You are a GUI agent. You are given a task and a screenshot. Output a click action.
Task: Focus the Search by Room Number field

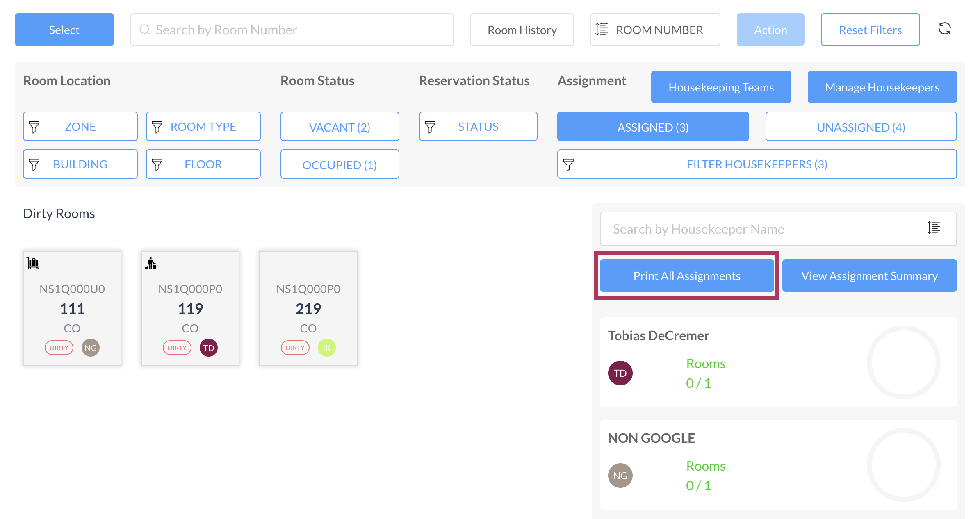(x=292, y=30)
